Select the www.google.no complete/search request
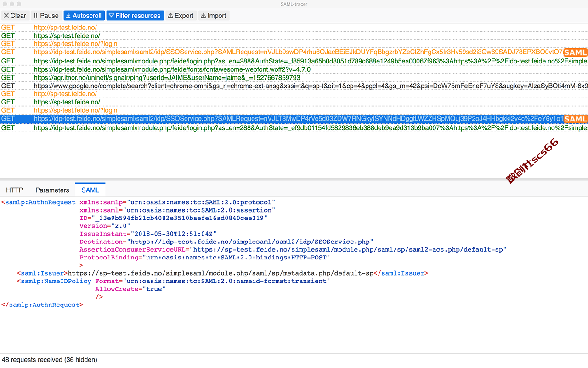The image size is (588, 368). tap(294, 86)
